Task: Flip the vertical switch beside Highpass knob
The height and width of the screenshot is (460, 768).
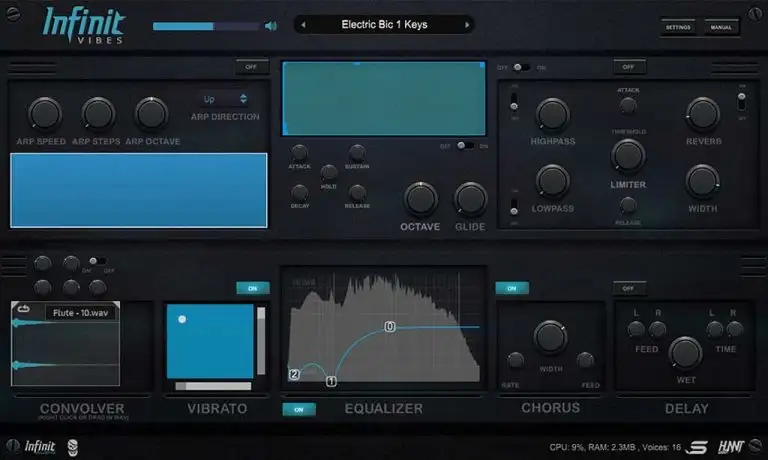Action: click(514, 102)
